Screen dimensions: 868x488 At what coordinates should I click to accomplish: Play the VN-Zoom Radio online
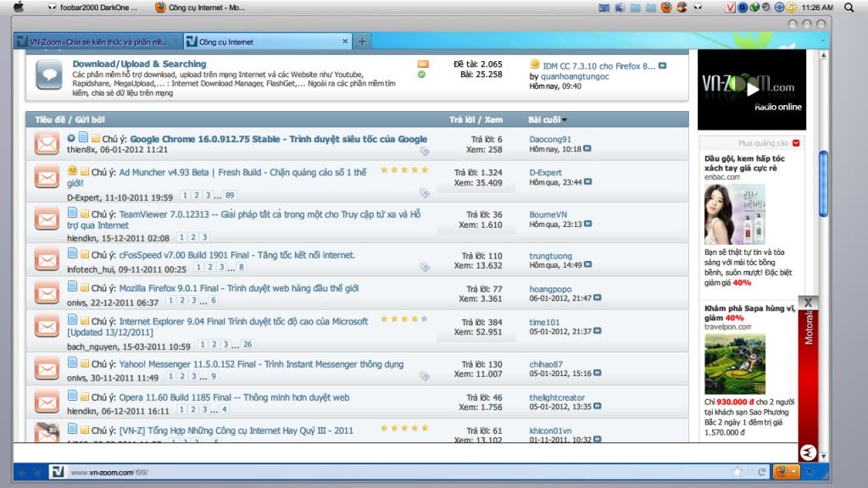coord(752,89)
